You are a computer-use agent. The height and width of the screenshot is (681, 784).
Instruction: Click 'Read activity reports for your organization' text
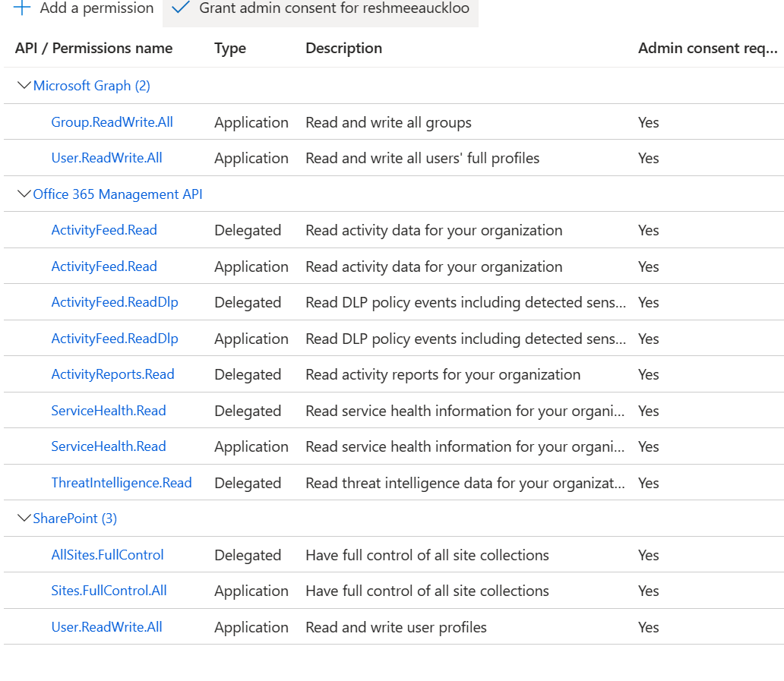[x=443, y=375]
